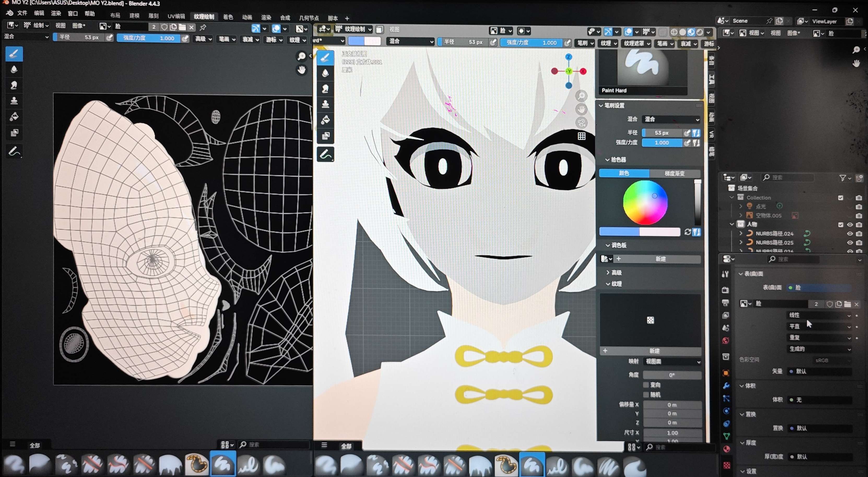868x477 pixels.
Task: Open the Texture checker tab in Properties
Action: 727,465
